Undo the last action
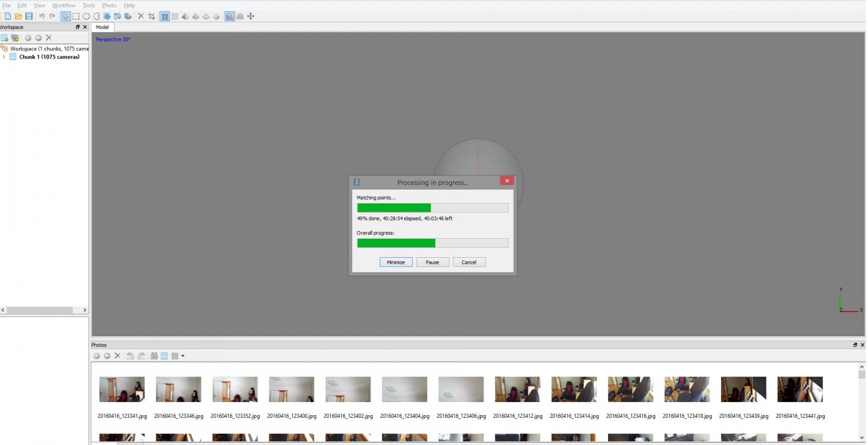The width and height of the screenshot is (868, 445). point(42,16)
